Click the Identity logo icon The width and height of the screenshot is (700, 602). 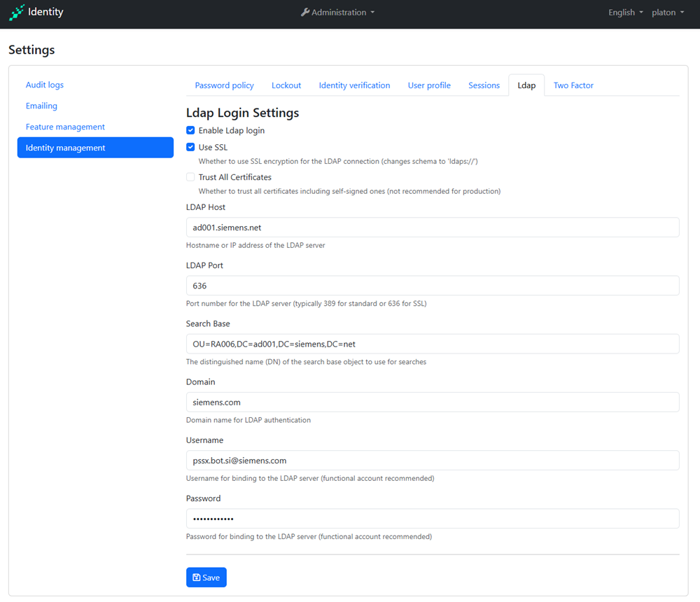pyautogui.click(x=16, y=13)
